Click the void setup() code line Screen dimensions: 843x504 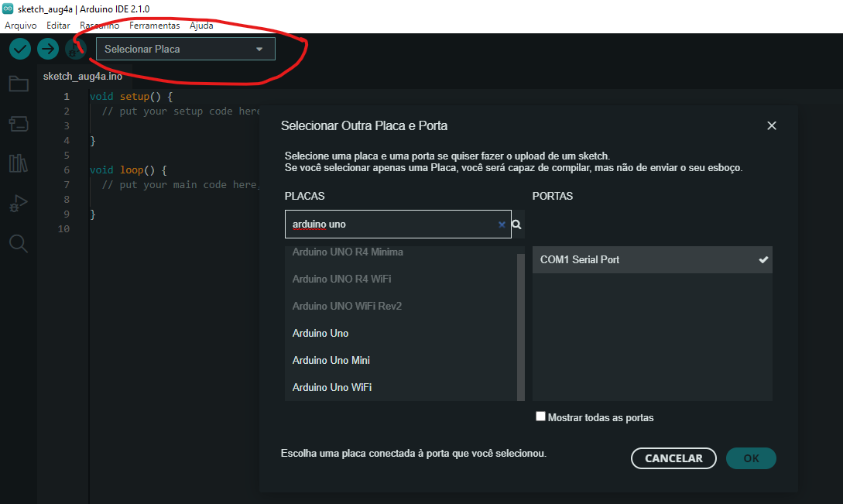click(x=131, y=96)
